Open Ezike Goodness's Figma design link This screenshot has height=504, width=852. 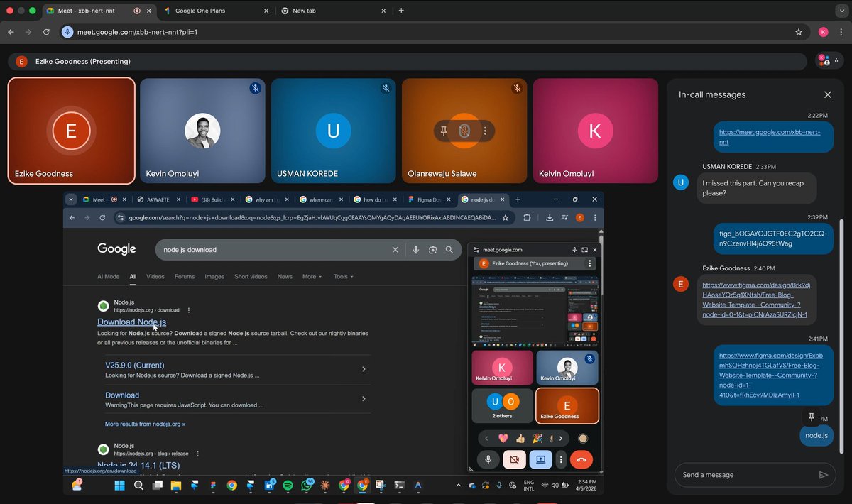(756, 300)
